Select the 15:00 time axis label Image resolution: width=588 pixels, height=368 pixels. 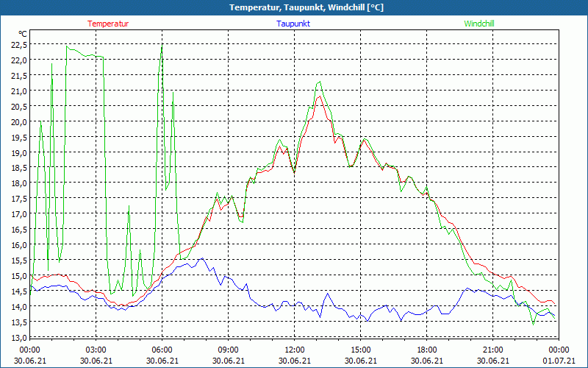pyautogui.click(x=360, y=349)
